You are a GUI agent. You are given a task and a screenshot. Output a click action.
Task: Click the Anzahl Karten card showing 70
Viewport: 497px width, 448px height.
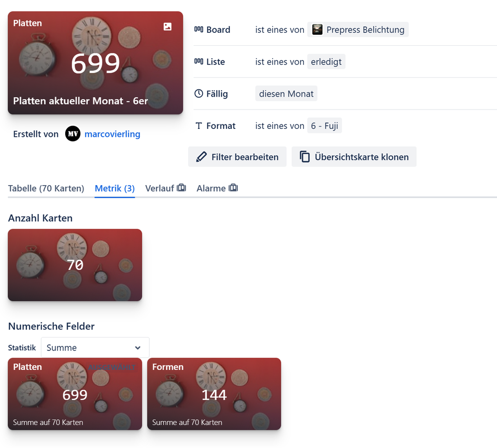(x=75, y=265)
